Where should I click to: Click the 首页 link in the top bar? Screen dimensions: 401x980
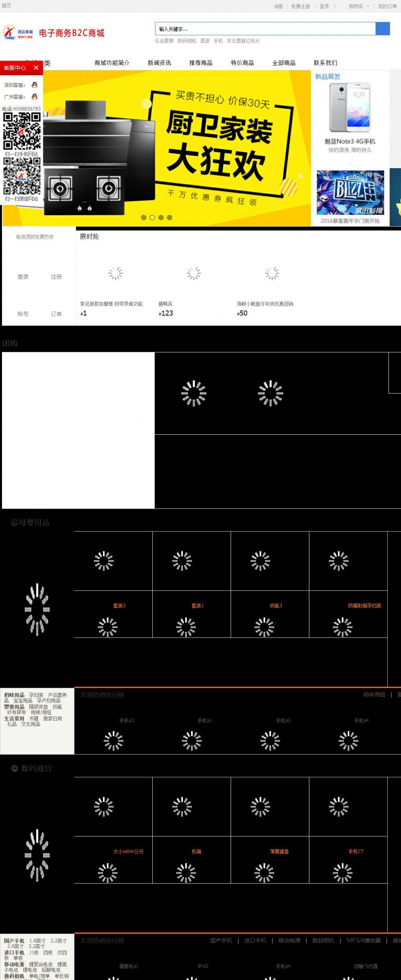(x=6, y=6)
